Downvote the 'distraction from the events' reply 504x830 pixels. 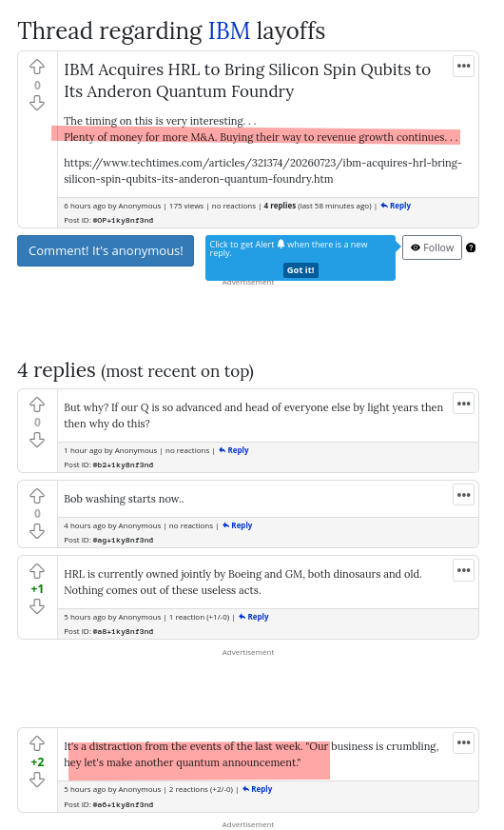pyautogui.click(x=37, y=780)
